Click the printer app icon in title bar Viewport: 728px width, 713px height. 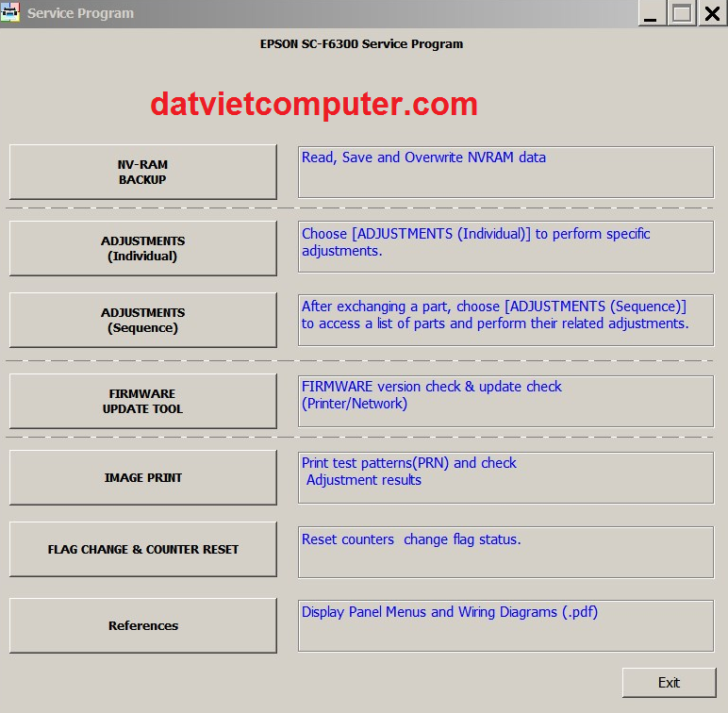(x=11, y=13)
